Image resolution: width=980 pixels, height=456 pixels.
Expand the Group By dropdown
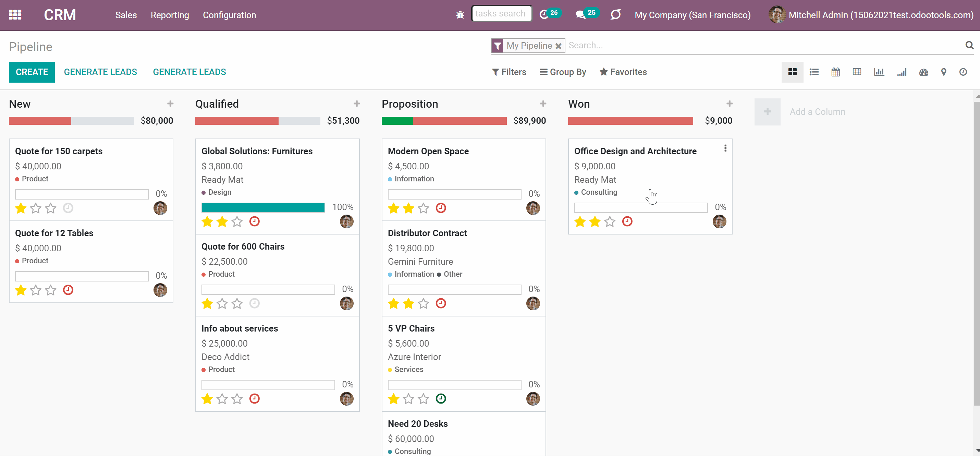click(x=563, y=72)
